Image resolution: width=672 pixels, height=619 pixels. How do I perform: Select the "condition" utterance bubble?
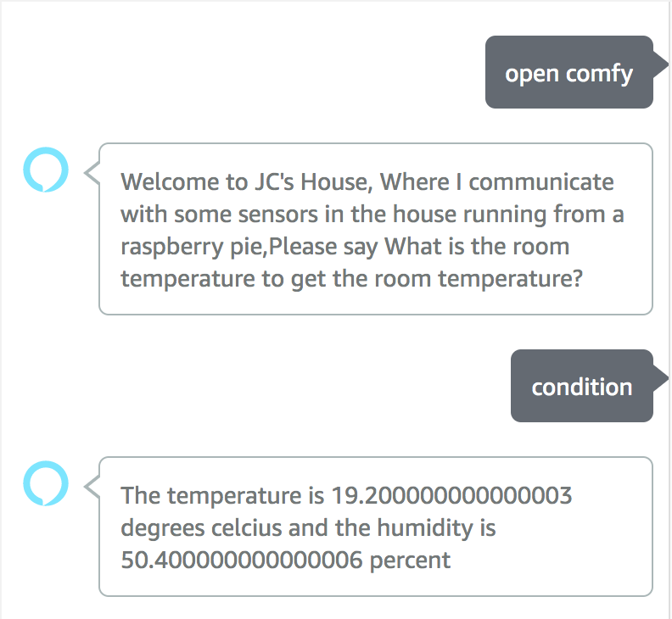[581, 386]
